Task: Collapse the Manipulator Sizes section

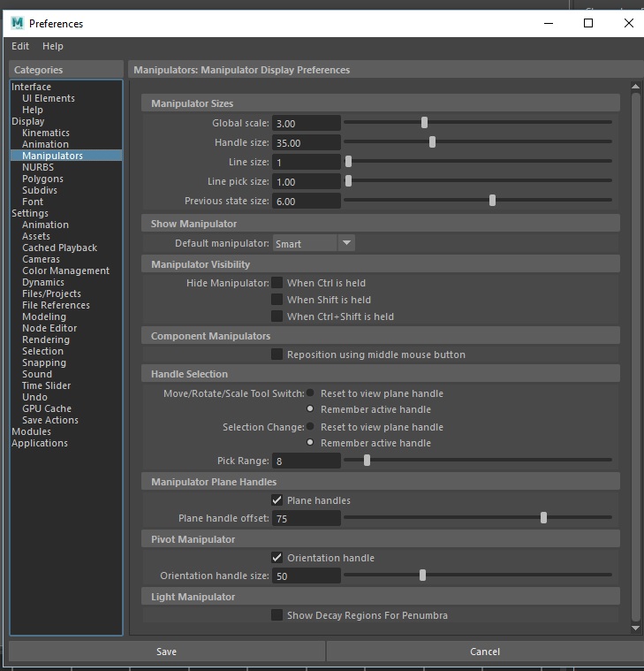Action: pyautogui.click(x=381, y=103)
